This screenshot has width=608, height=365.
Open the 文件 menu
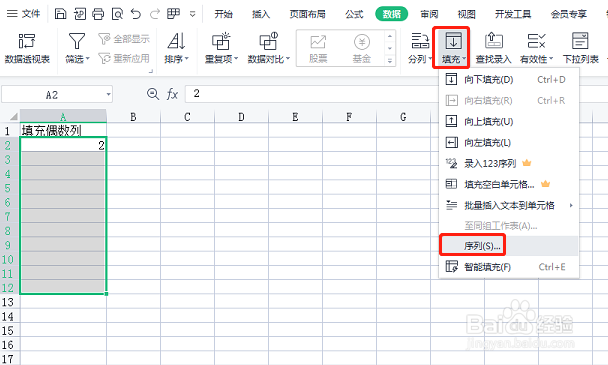tap(24, 14)
